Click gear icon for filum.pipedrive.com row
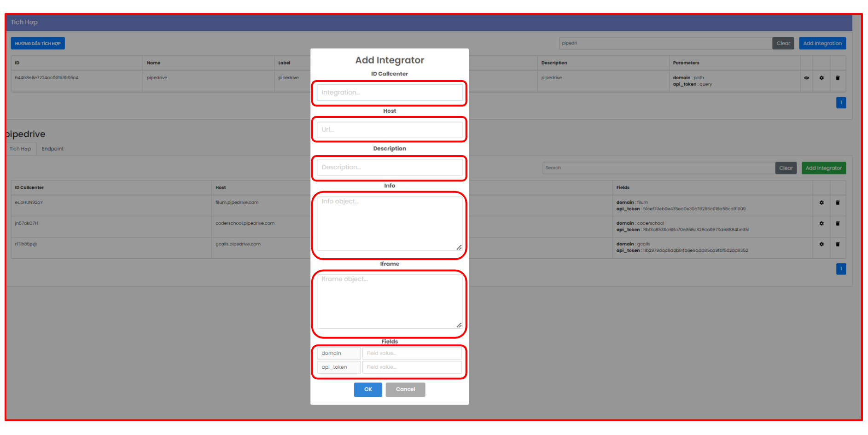This screenshot has width=868, height=435. pyautogui.click(x=821, y=203)
